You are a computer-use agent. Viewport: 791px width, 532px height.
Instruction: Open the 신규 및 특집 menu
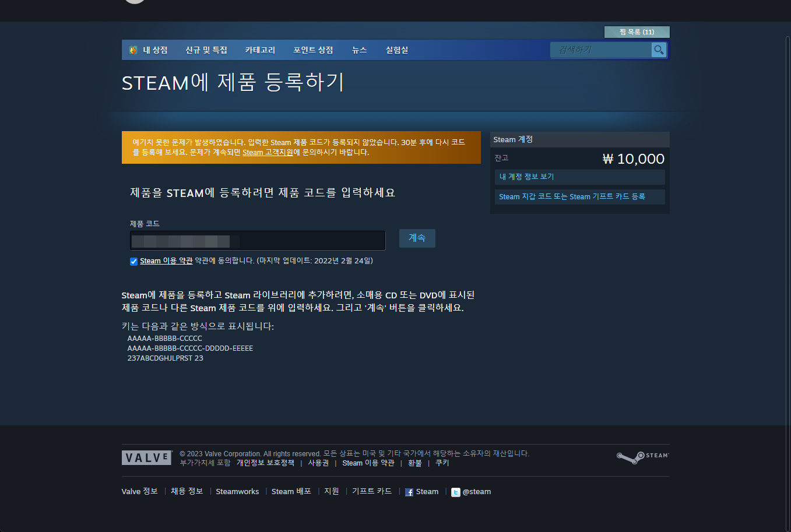pyautogui.click(x=206, y=50)
